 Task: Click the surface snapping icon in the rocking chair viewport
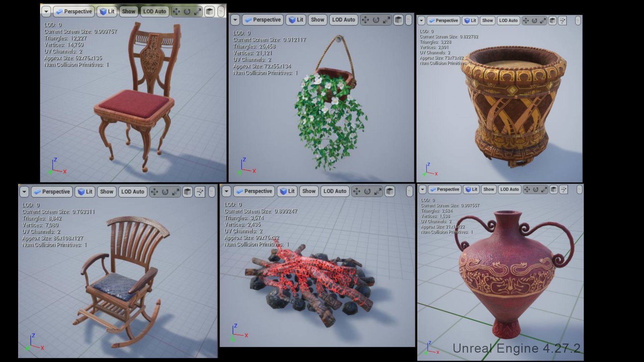[200, 192]
